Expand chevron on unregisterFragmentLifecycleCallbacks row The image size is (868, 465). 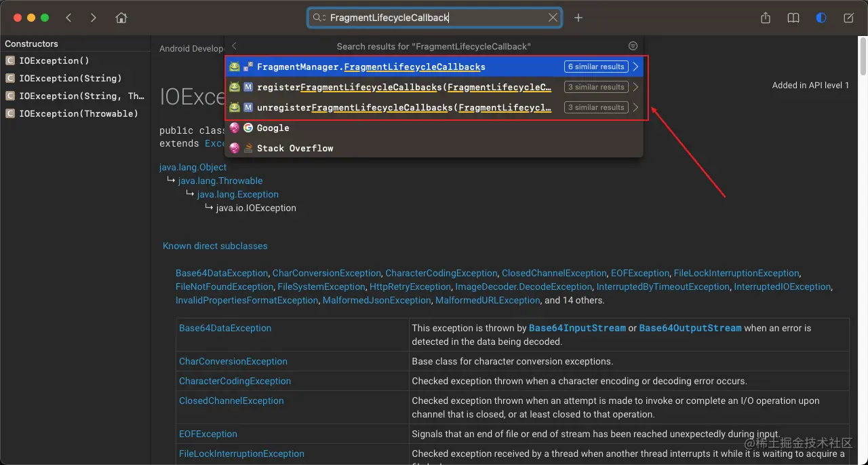point(636,107)
